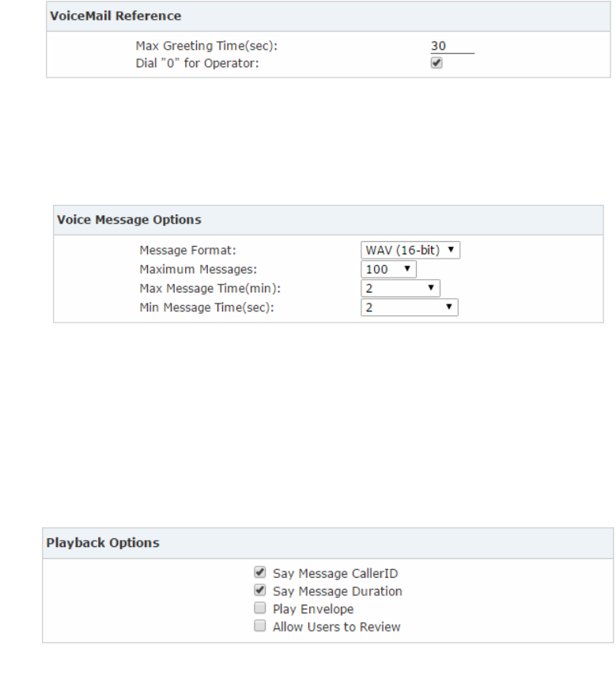Untick the Say Message Duration checkbox
The width and height of the screenshot is (616, 683).
click(x=259, y=591)
